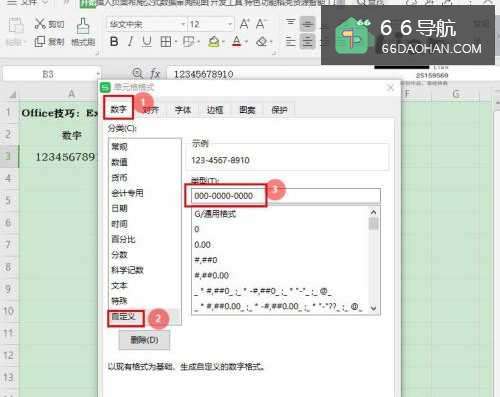500x397 pixels.
Task: Click the cell borders icon
Action: (x=165, y=42)
